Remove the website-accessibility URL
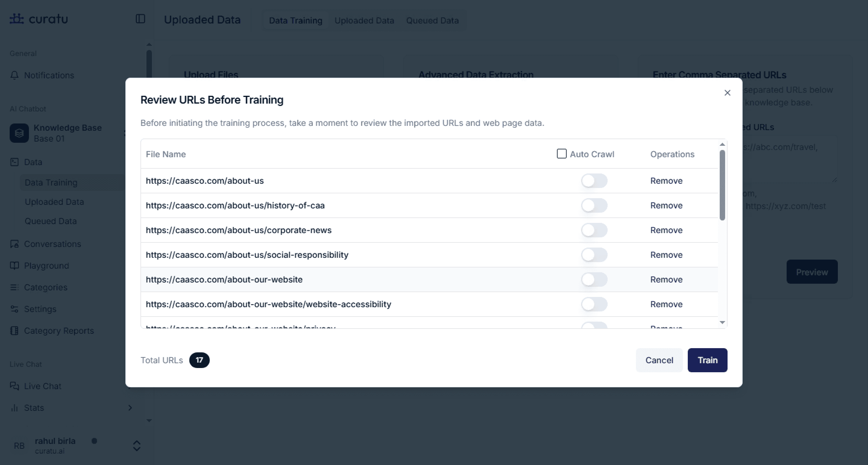The image size is (868, 465). (x=666, y=304)
